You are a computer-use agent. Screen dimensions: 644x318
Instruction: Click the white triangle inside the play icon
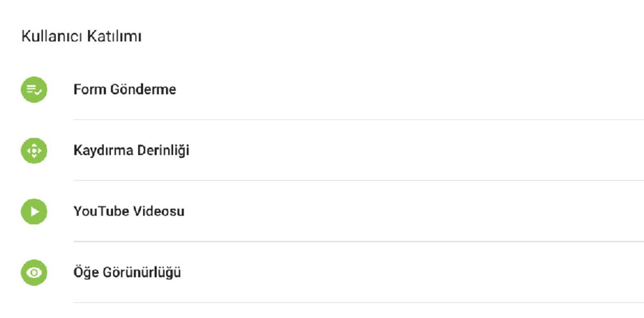tap(35, 211)
